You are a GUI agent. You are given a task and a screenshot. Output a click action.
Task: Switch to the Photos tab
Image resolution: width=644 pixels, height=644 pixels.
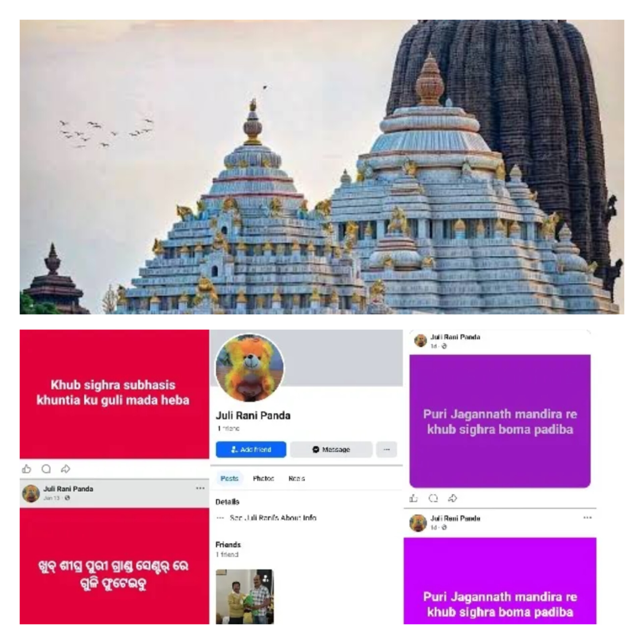point(263,478)
